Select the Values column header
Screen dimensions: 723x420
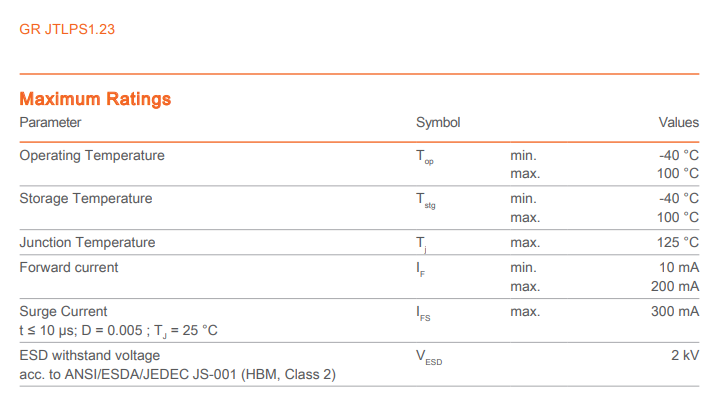click(678, 123)
